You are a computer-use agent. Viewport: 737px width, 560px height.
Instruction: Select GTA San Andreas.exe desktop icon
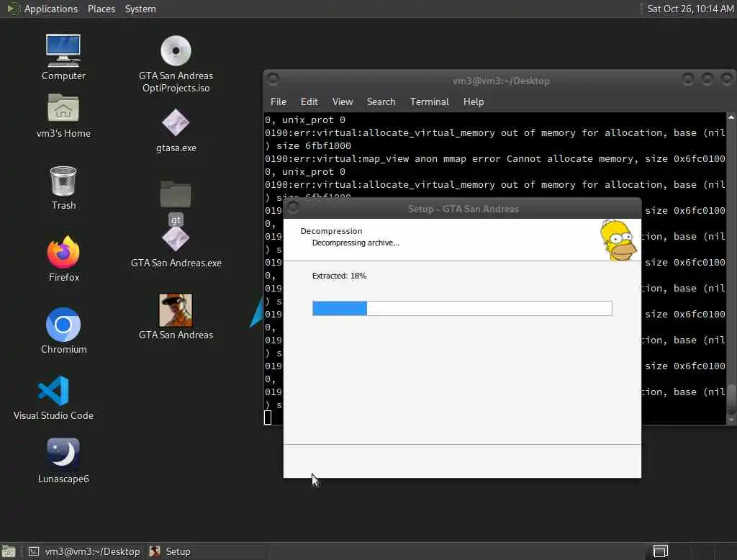(x=176, y=248)
